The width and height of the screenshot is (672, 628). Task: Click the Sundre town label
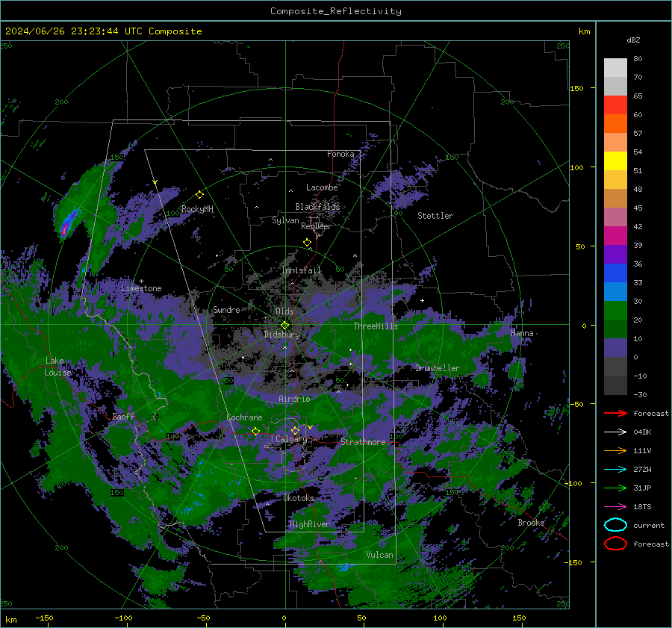point(226,309)
